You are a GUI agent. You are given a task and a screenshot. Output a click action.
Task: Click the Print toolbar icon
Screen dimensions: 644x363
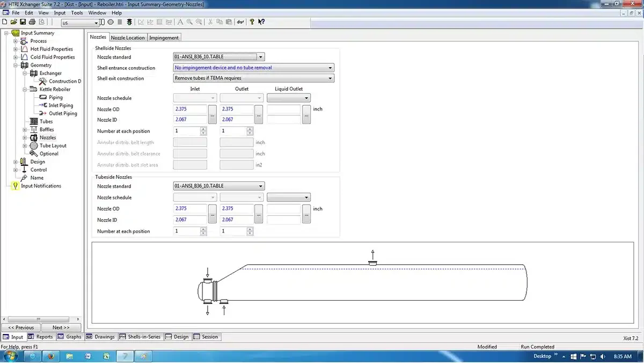click(32, 22)
